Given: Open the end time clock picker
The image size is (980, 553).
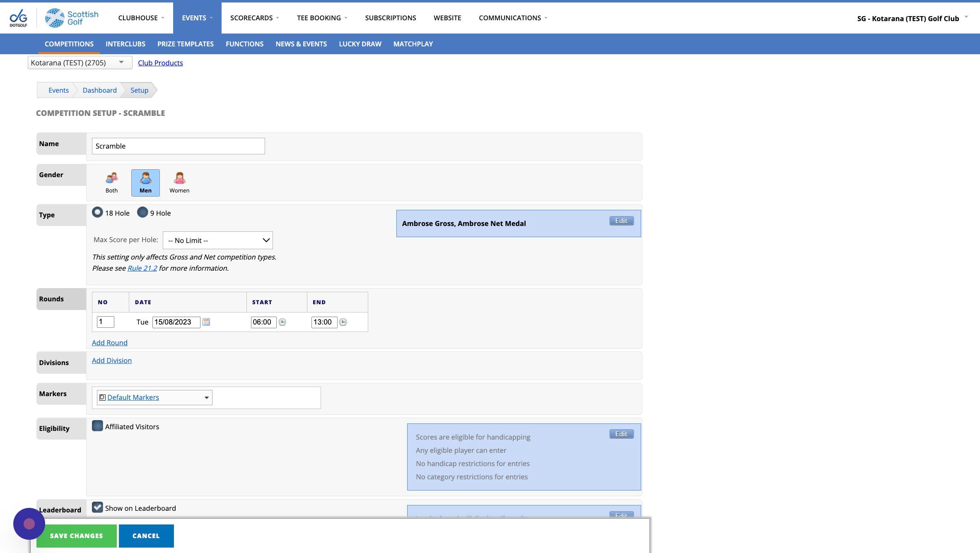Looking at the screenshot, I should [343, 322].
